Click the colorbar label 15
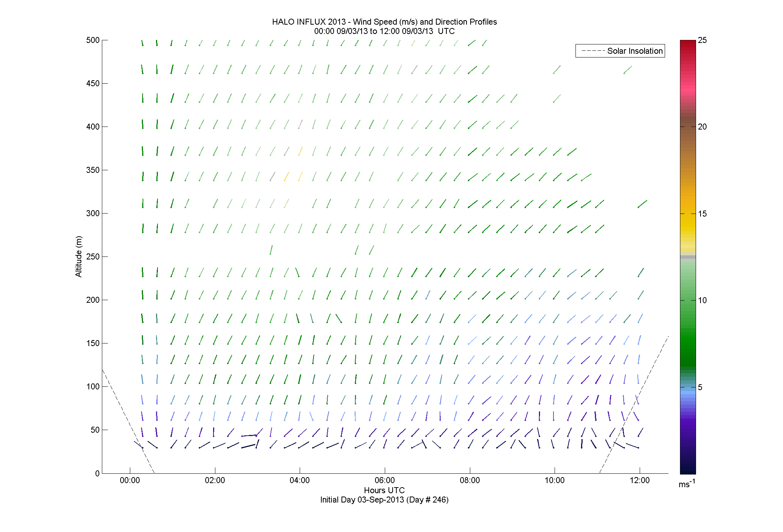 [x=702, y=214]
